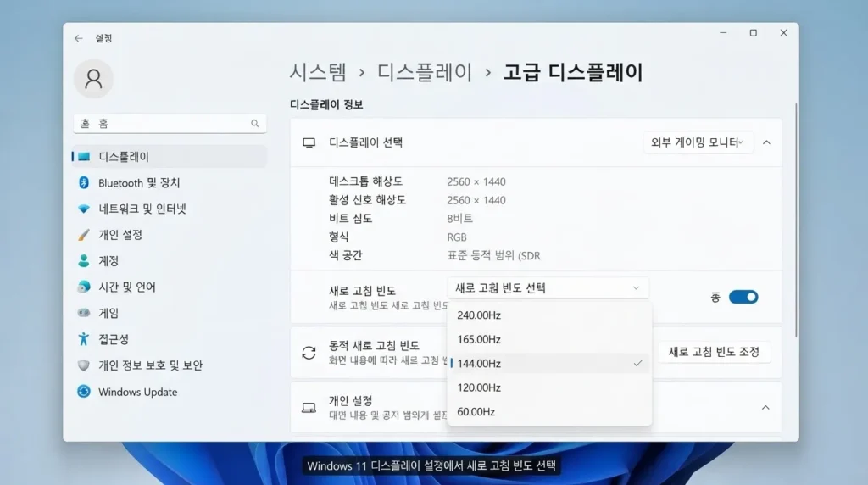Screen dimensions: 868x485
Task: Click the person icon for 계정
Action: point(84,261)
